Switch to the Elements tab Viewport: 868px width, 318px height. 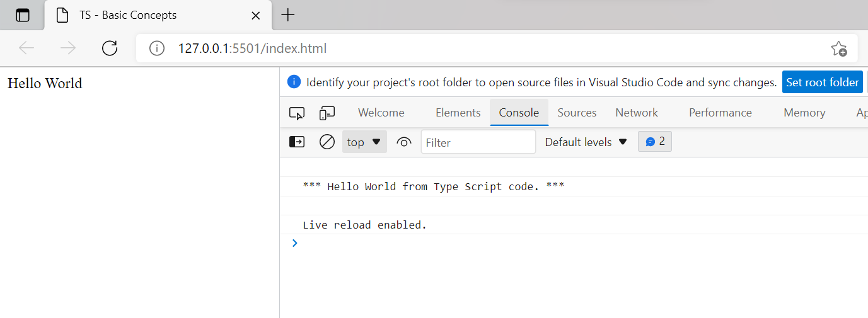(458, 113)
